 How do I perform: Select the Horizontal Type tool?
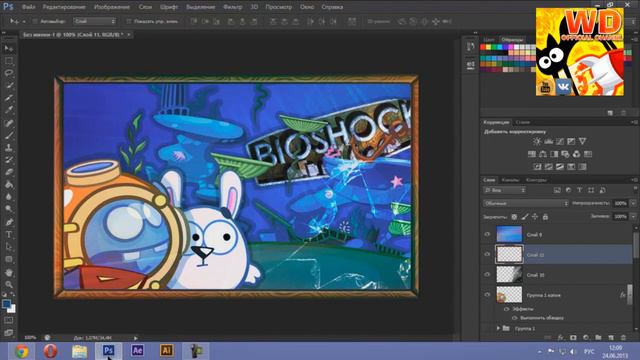pos(9,235)
